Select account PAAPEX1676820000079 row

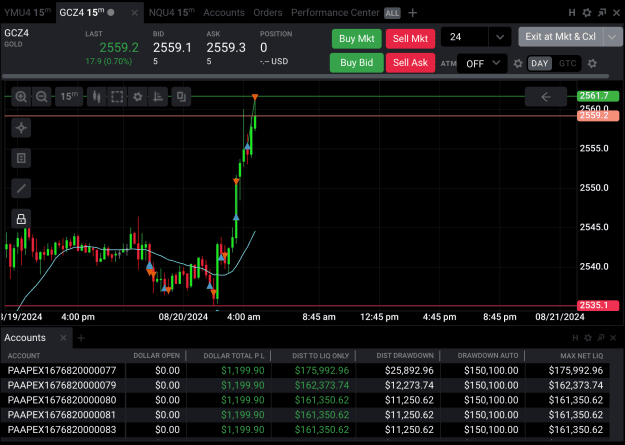(305, 385)
